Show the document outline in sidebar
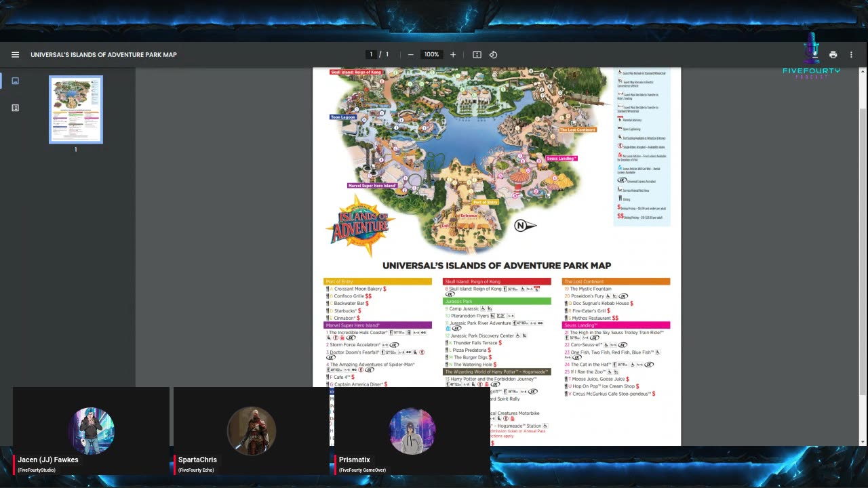Viewport: 868px width, 488px height. point(15,108)
